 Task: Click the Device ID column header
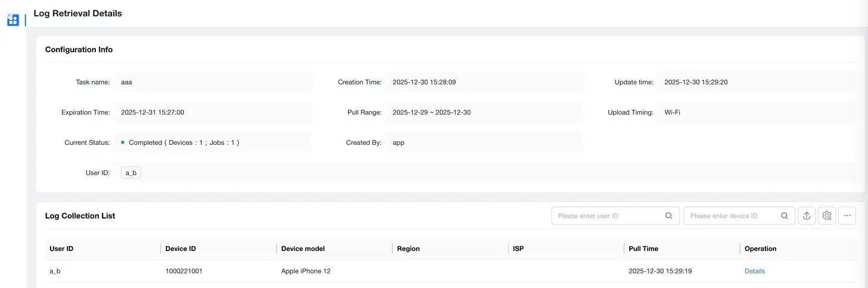[180, 248]
